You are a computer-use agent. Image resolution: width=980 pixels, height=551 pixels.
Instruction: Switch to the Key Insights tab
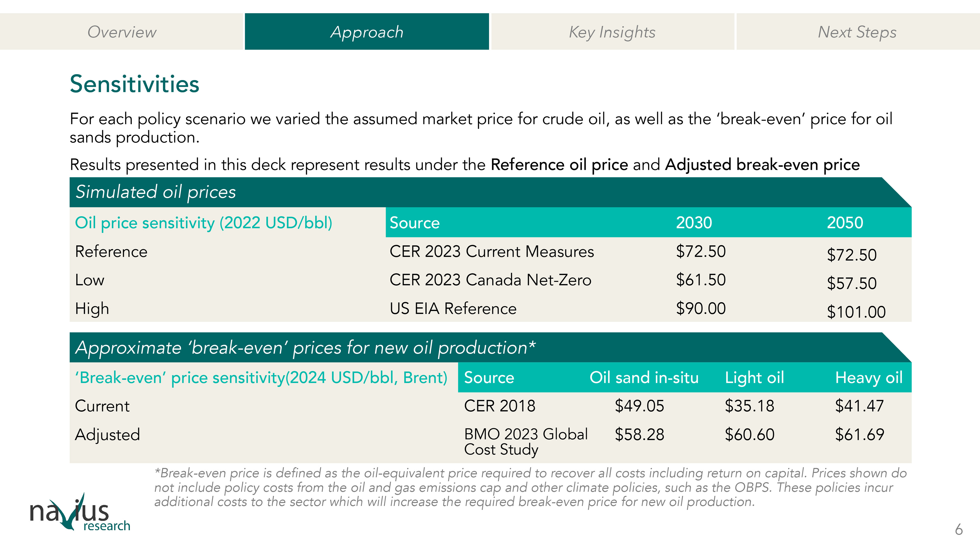point(612,32)
